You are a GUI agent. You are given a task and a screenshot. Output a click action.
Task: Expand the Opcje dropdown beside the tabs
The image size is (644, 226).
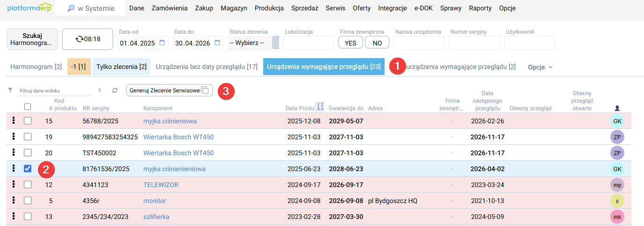tap(540, 67)
